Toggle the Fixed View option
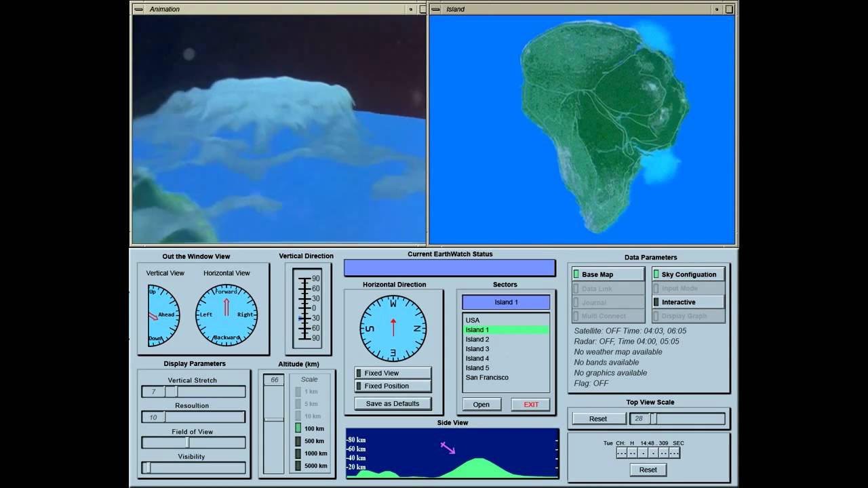 pyautogui.click(x=393, y=373)
